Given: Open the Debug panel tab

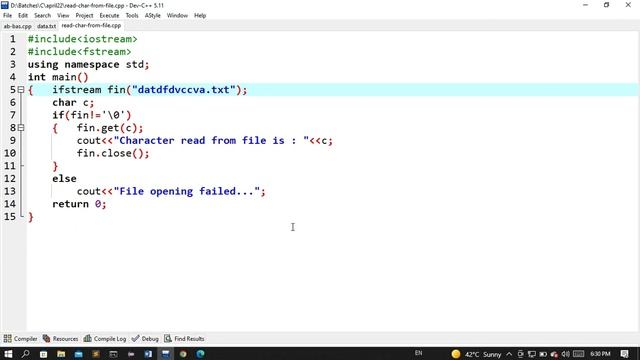Looking at the screenshot, I should [x=145, y=339].
